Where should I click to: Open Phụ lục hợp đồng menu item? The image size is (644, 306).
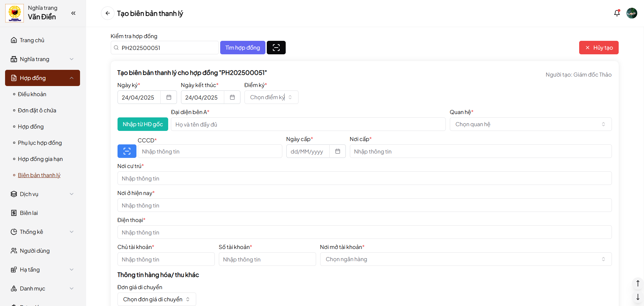tap(40, 143)
